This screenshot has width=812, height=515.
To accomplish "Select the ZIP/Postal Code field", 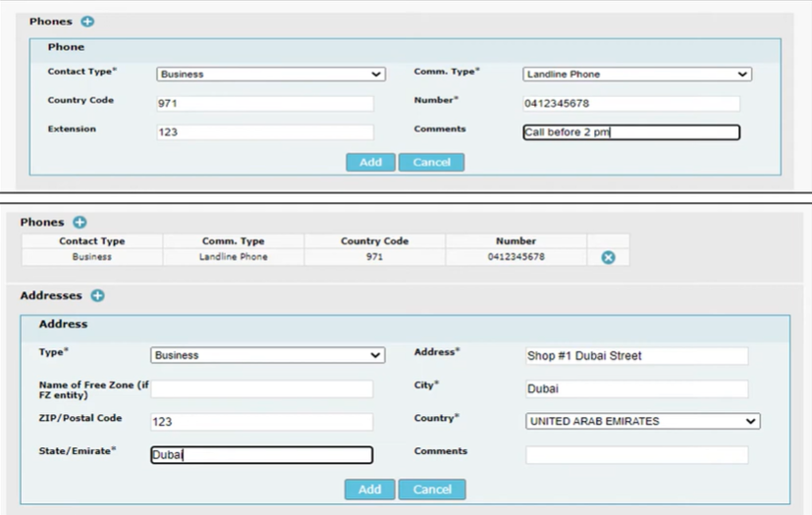I will coord(261,422).
